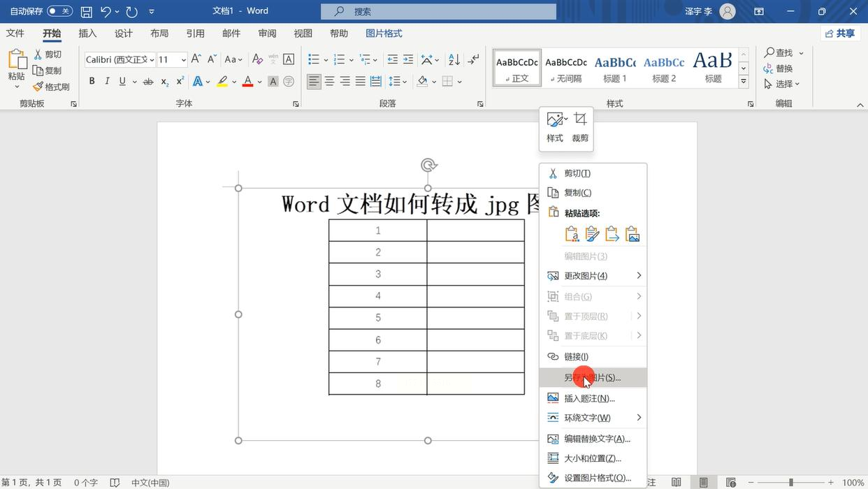Choose 剪切(T) in context menu
868x489 pixels.
593,173
